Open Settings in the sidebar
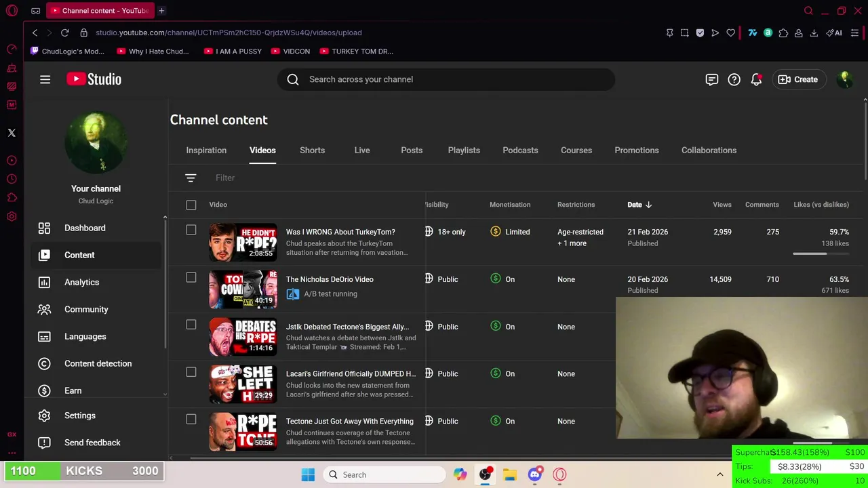This screenshot has width=868, height=488. (95, 415)
